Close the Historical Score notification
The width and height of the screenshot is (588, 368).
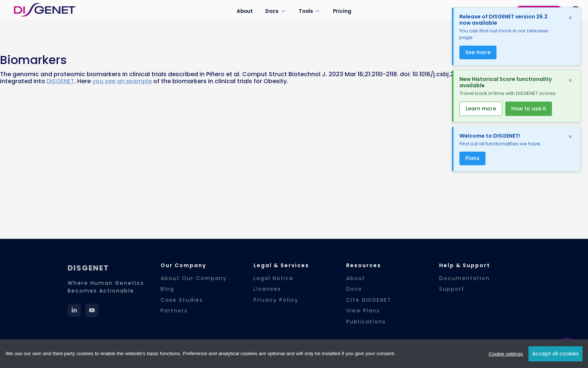click(570, 81)
